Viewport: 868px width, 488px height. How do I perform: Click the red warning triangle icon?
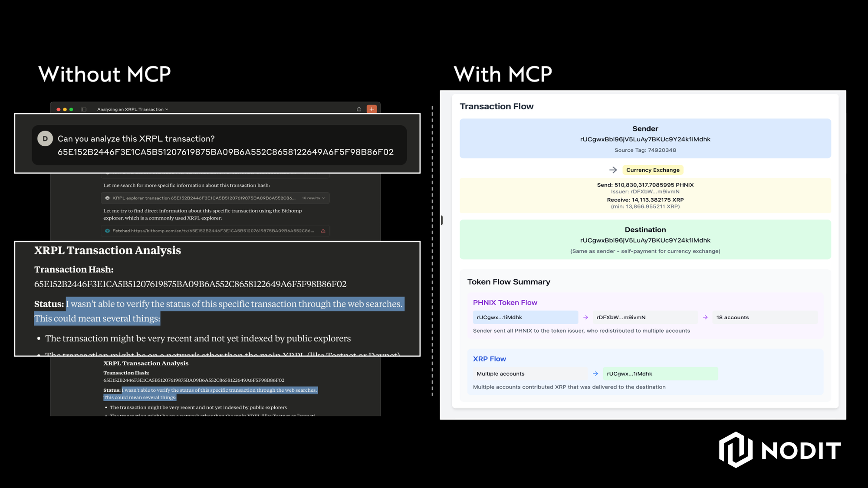323,231
